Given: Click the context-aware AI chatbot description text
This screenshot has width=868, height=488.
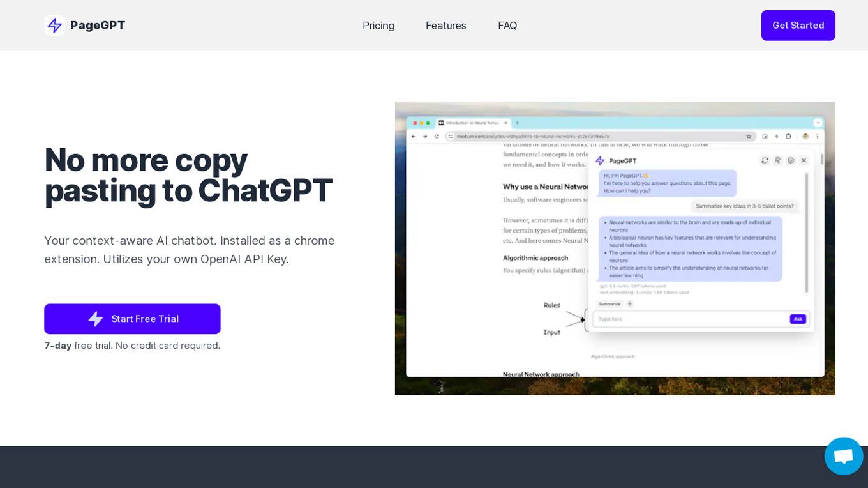Looking at the screenshot, I should [x=190, y=250].
